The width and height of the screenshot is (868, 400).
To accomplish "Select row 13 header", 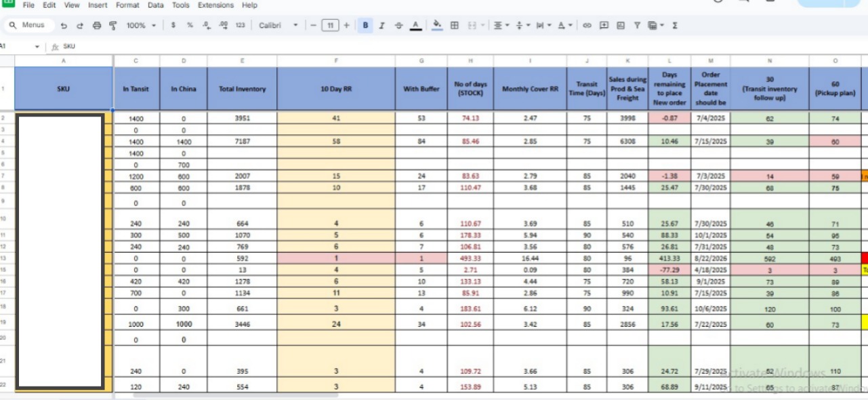I will (7, 258).
